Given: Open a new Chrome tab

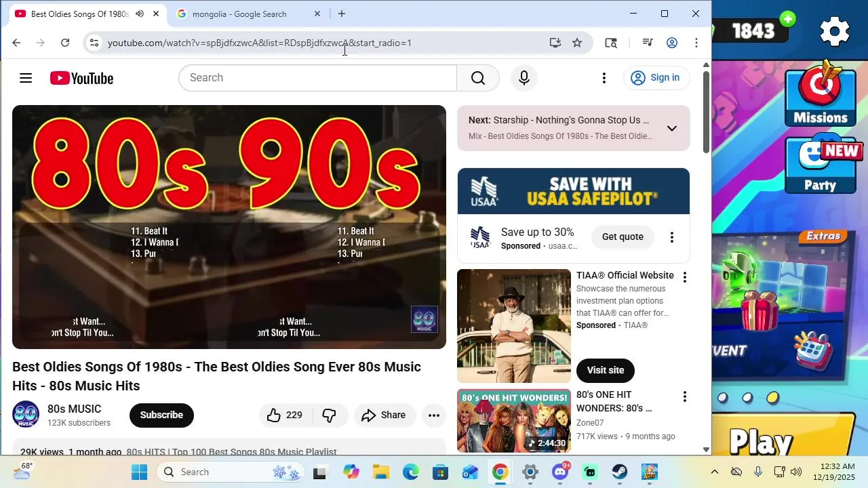Looking at the screenshot, I should coord(342,14).
